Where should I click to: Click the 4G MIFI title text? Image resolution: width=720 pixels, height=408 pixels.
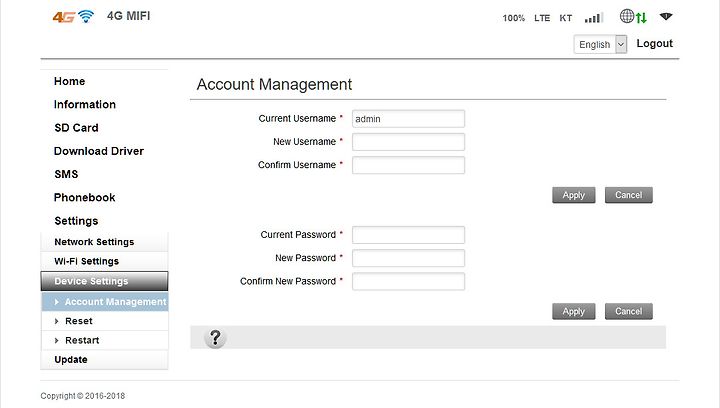129,16
